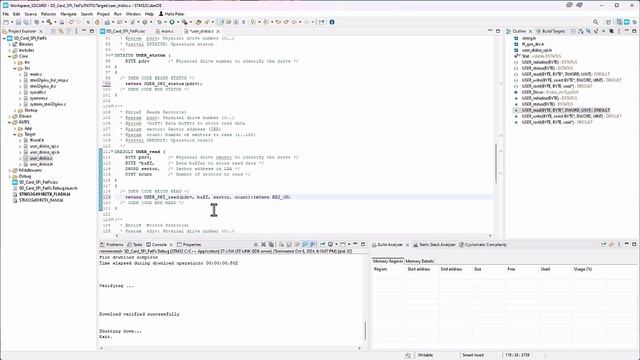Switch to the main.c editor tab
This screenshot has height=360, width=640.
165,31
